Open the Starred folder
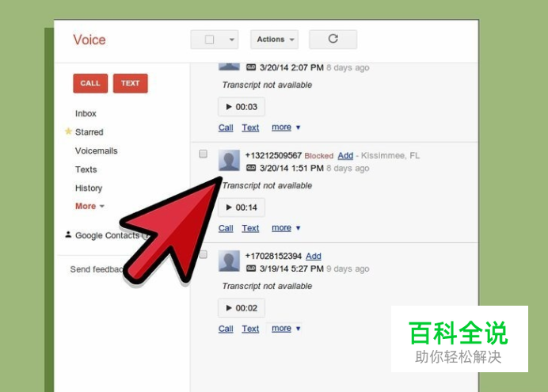This screenshot has height=392, width=548. [x=89, y=132]
